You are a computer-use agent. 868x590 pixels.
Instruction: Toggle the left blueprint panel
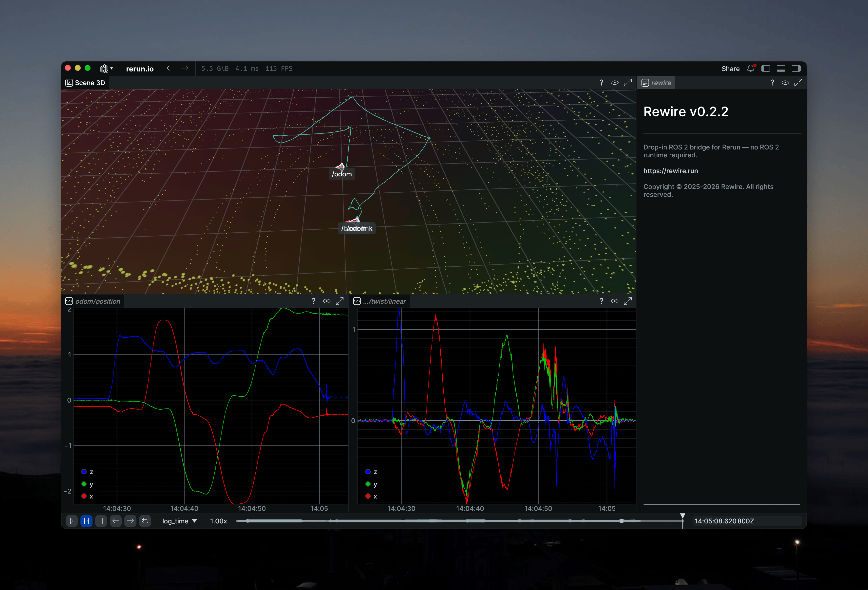click(766, 68)
